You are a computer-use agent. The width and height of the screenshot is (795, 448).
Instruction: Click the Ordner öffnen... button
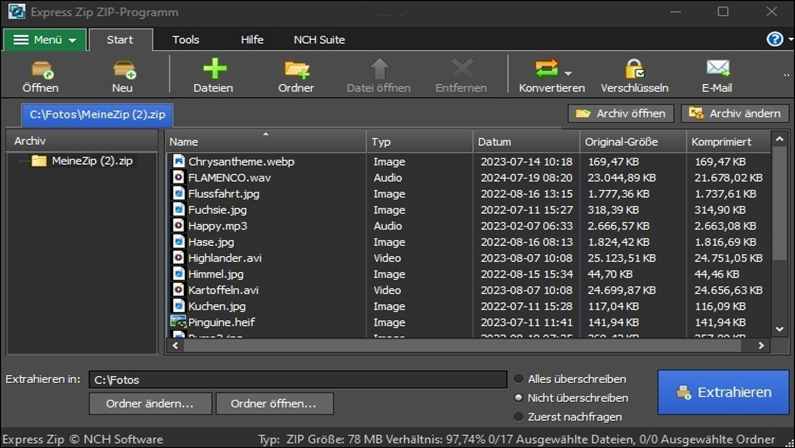[x=274, y=403]
